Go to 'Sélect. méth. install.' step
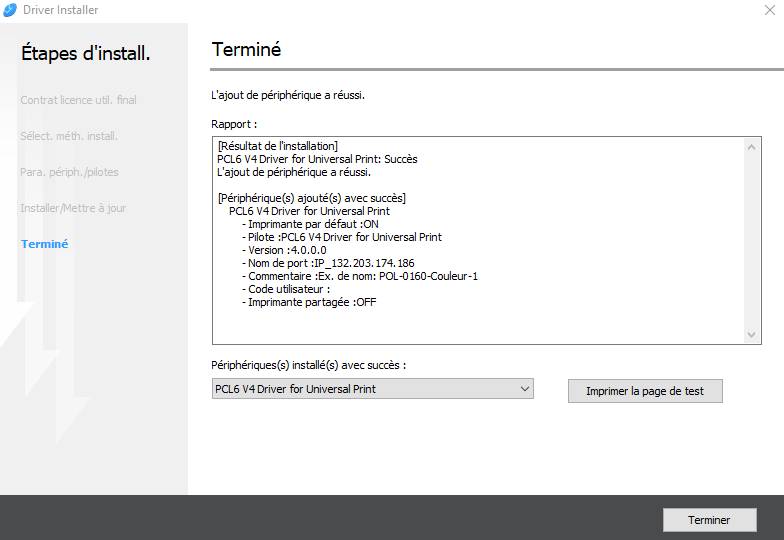The image size is (784, 540). point(69,136)
